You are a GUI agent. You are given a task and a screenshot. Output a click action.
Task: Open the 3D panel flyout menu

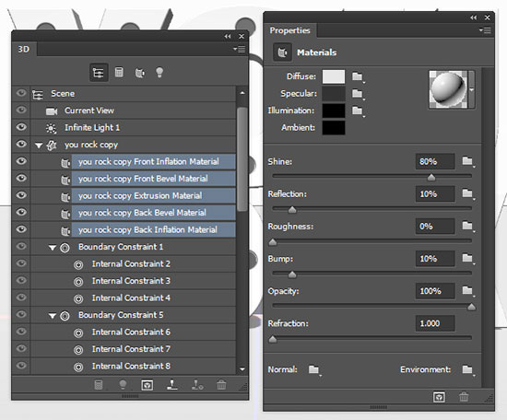point(240,49)
